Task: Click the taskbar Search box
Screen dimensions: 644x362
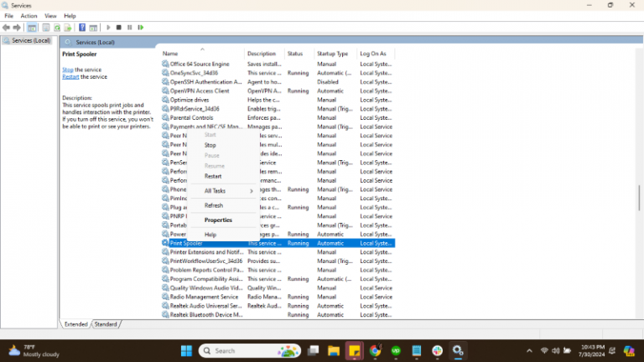Action: 241,350
